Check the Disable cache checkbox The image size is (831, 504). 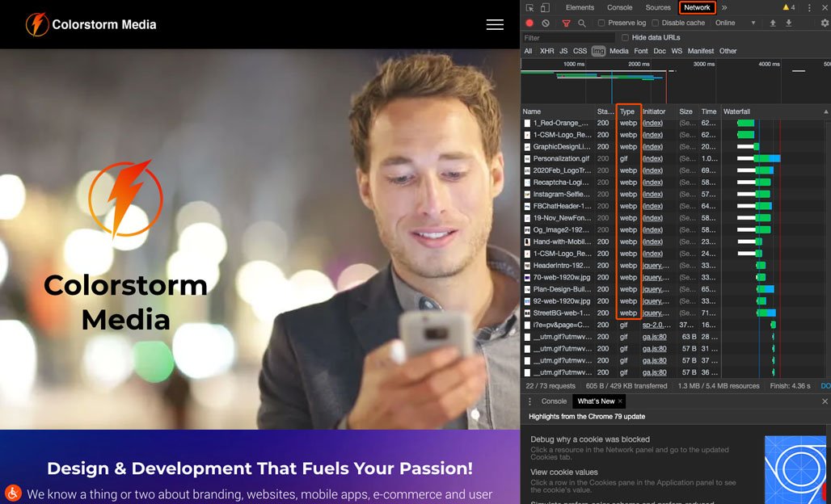tap(655, 23)
